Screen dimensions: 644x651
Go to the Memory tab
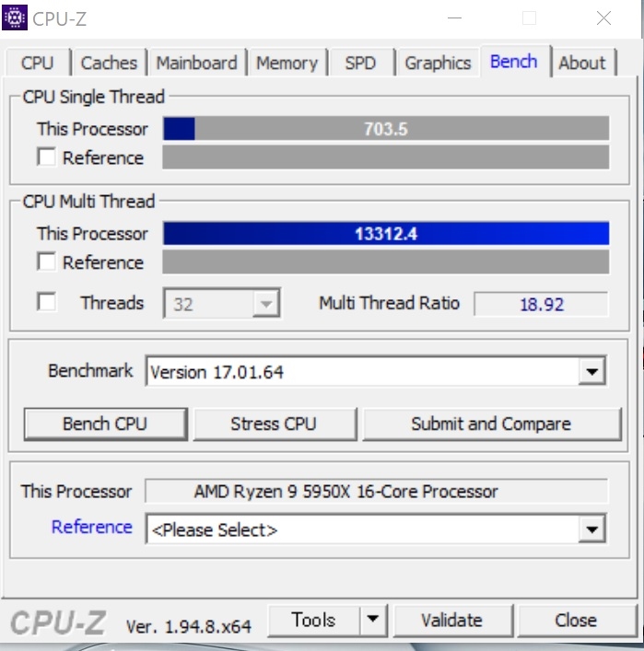pyautogui.click(x=287, y=64)
